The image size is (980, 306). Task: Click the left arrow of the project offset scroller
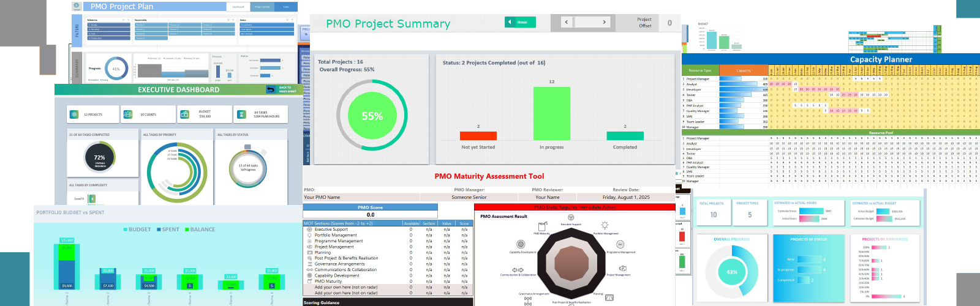click(566, 22)
